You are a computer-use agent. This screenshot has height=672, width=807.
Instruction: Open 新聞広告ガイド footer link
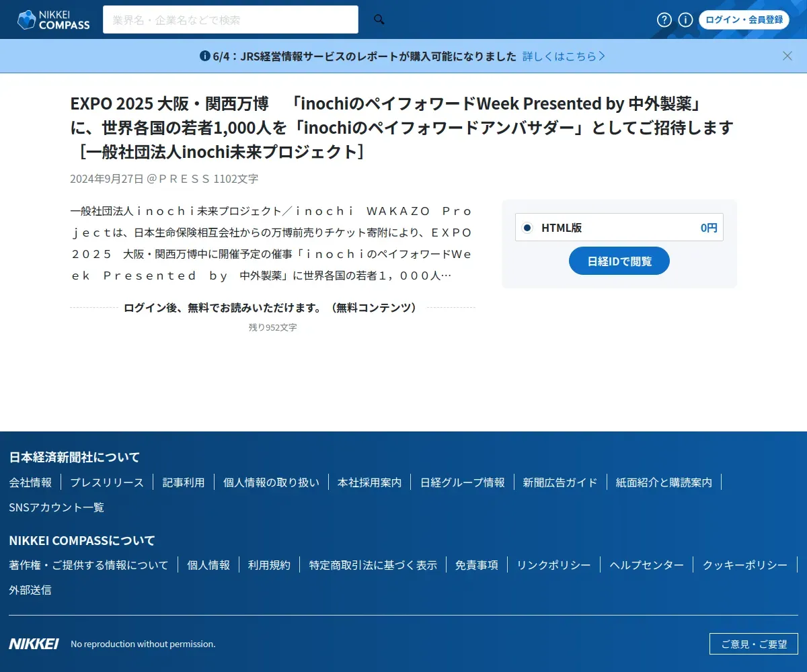(x=560, y=482)
